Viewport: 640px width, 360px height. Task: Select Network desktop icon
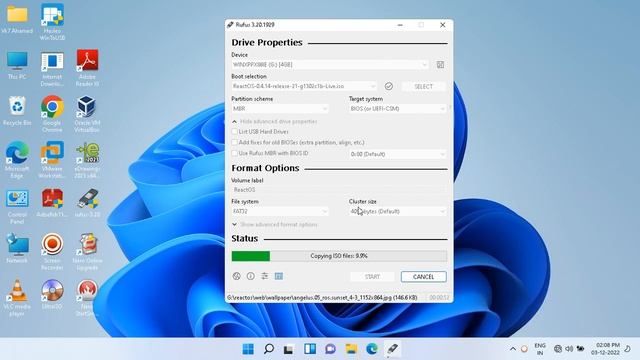[17, 249]
